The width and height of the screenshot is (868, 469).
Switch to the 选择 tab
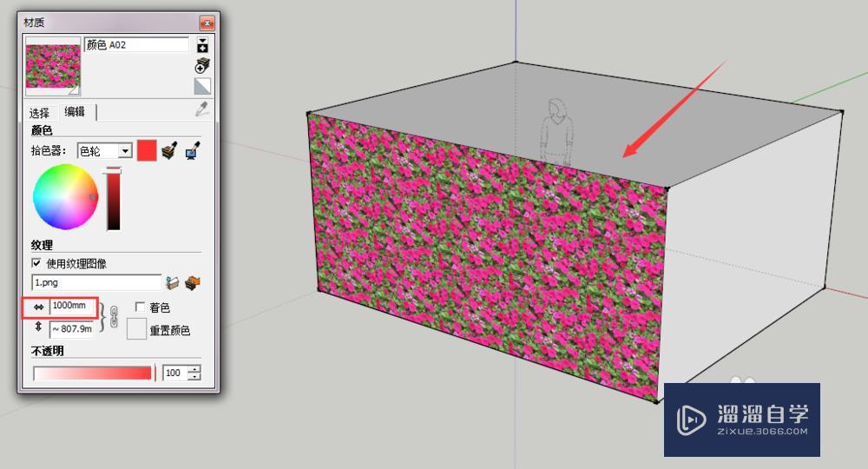(39, 113)
